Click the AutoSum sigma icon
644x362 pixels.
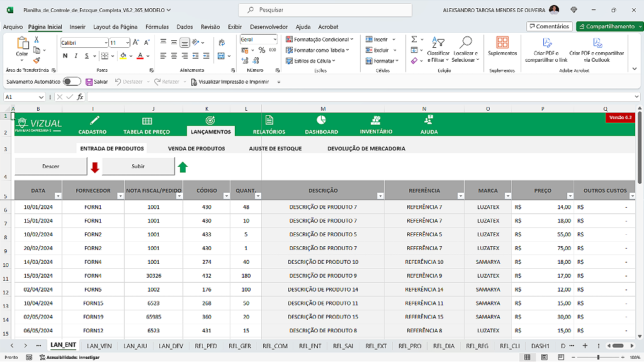(x=414, y=39)
